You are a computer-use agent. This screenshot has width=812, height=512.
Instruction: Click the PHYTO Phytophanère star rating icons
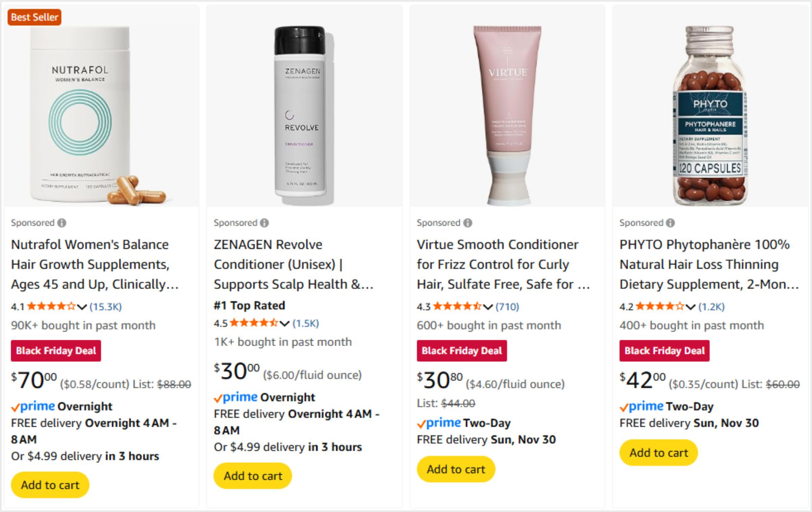coord(660,307)
